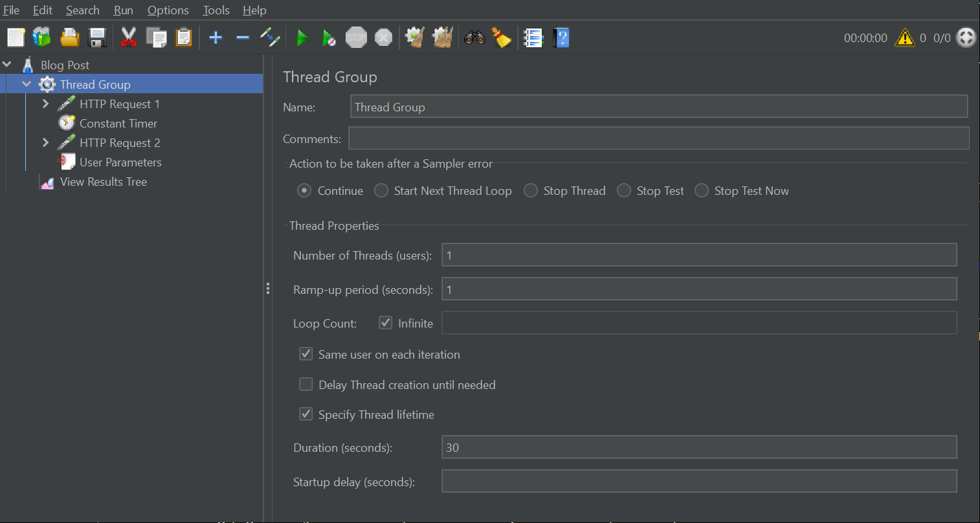The height and width of the screenshot is (523, 980).
Task: Select HTTP Request 1 in tree
Action: pyautogui.click(x=119, y=104)
